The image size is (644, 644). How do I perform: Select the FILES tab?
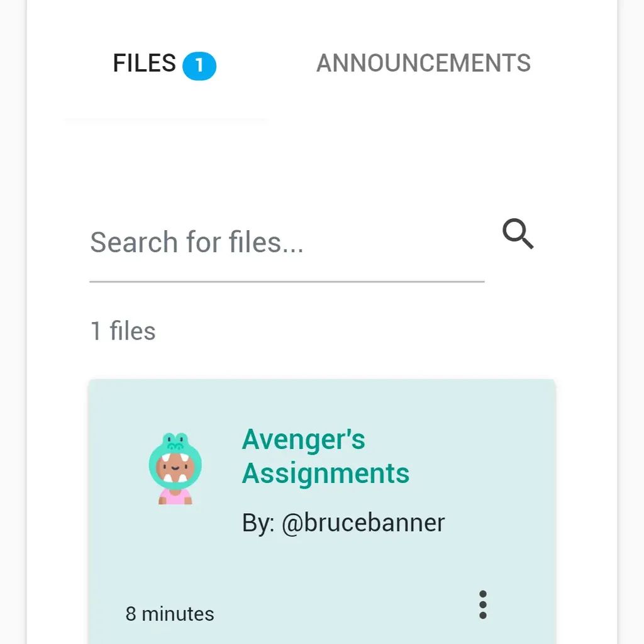pos(144,63)
